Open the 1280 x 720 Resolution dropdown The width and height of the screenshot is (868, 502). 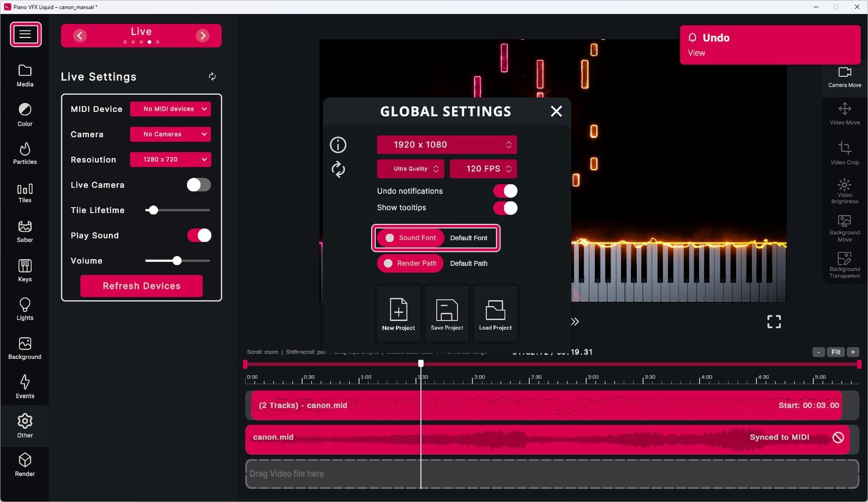click(x=170, y=159)
